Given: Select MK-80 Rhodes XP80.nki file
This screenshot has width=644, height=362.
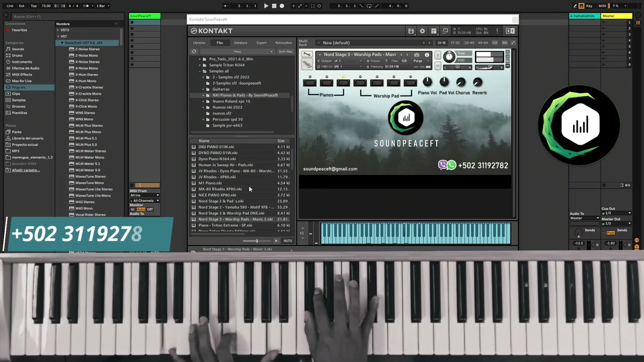Looking at the screenshot, I should click(220, 189).
